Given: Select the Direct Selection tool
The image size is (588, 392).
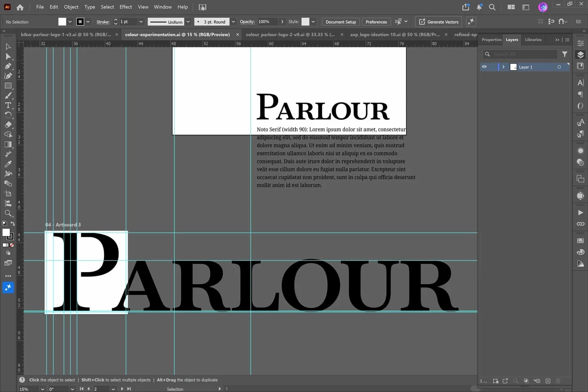Looking at the screenshot, I should [8, 56].
